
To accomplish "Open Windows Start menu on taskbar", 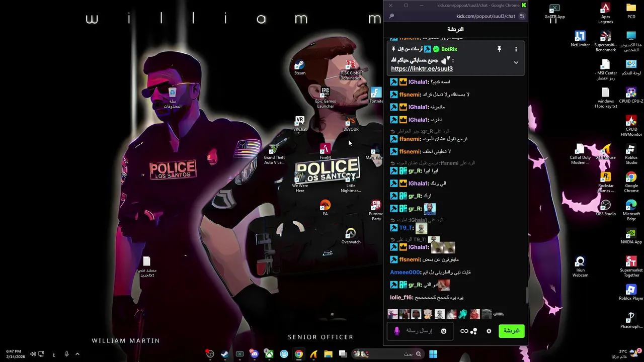I will tap(433, 354).
